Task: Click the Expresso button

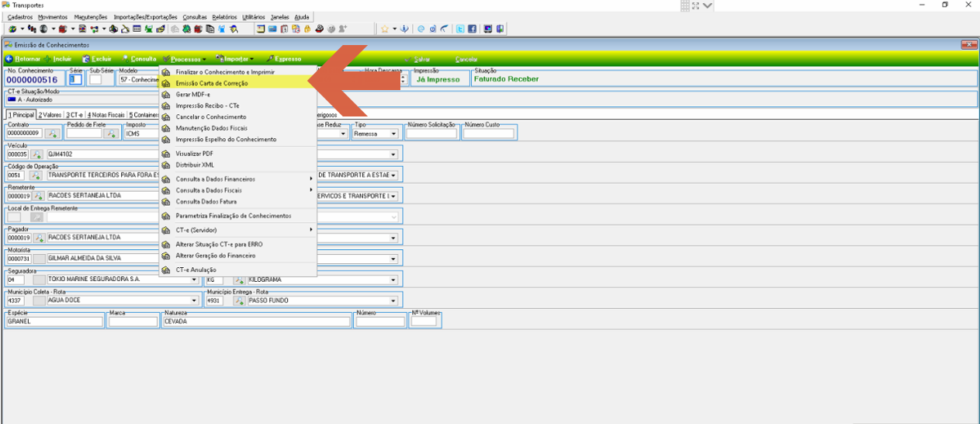Action: click(283, 59)
